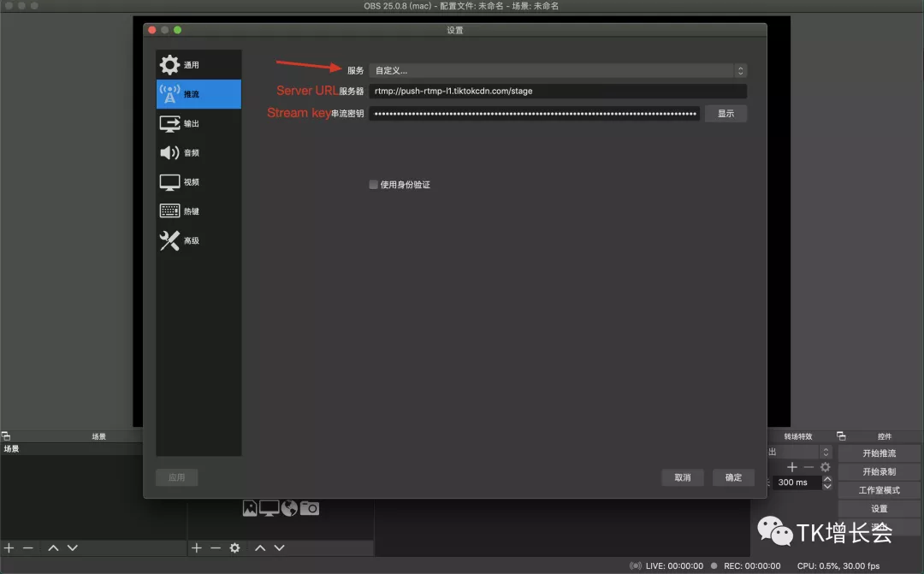The width and height of the screenshot is (924, 574).
Task: Open the 音频 (Audio) settings section
Action: pos(198,152)
